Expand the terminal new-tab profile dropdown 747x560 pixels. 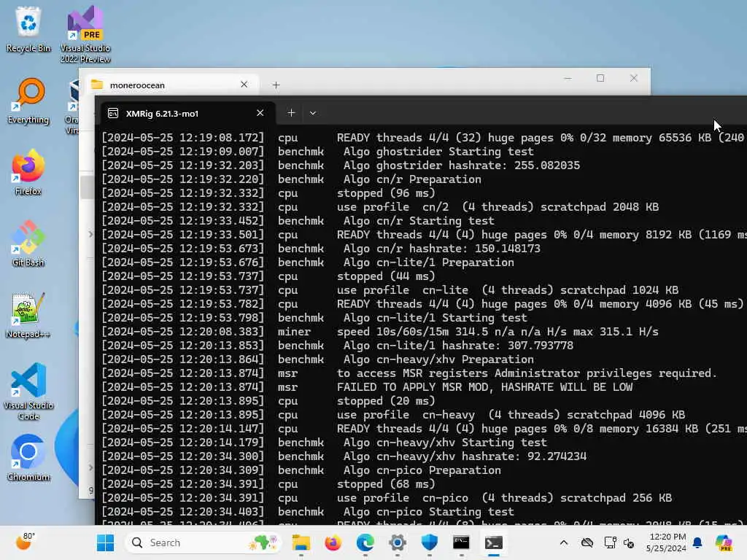click(312, 113)
